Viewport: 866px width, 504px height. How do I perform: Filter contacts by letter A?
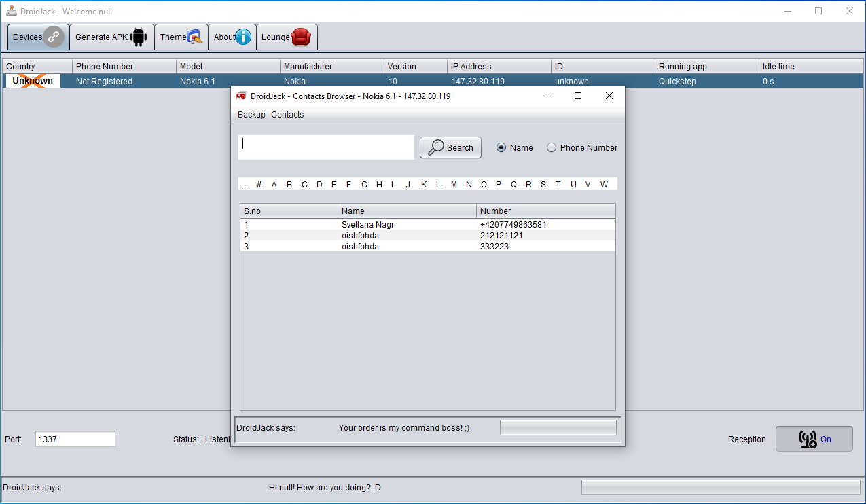(x=274, y=184)
